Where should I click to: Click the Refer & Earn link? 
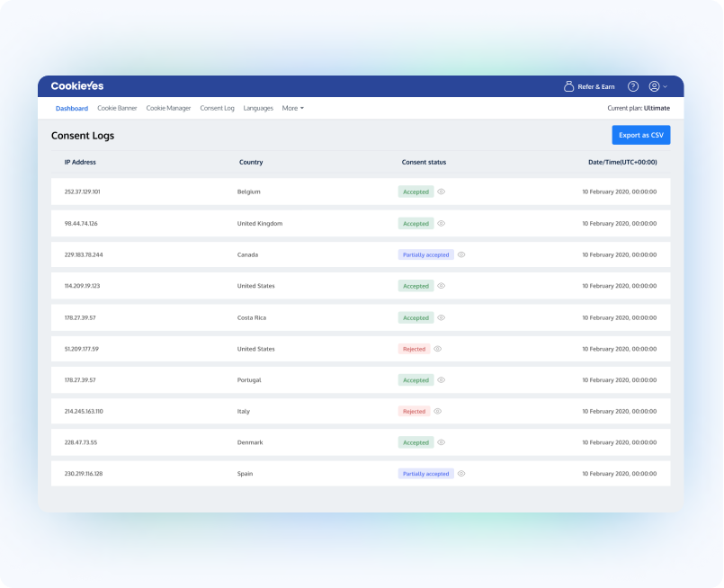tap(596, 86)
